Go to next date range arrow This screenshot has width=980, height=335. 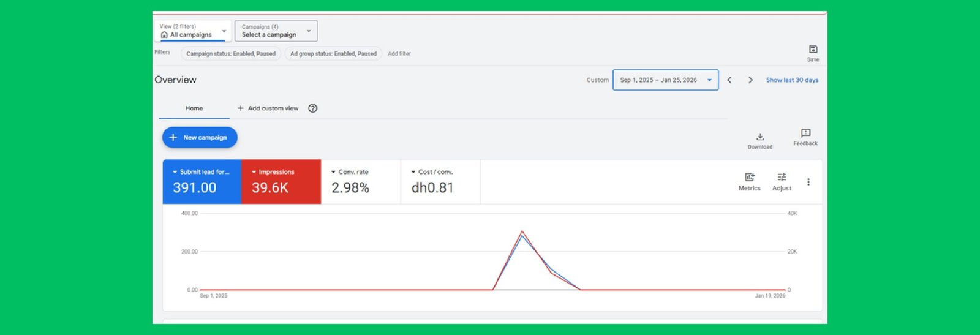click(750, 80)
